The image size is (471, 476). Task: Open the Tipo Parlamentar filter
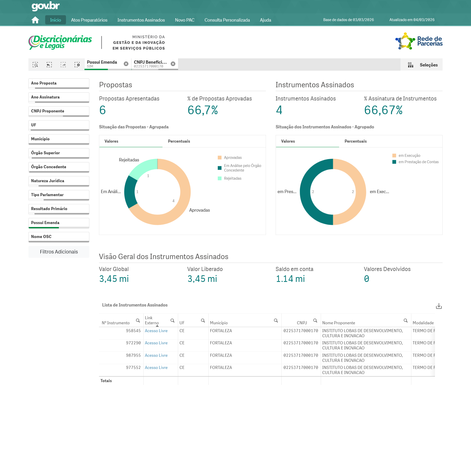tap(59, 195)
